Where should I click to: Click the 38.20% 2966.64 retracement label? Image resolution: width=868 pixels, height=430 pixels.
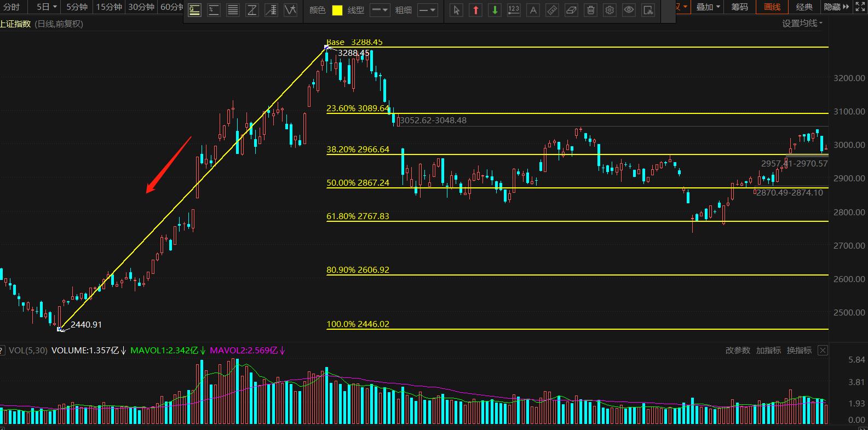click(x=358, y=149)
